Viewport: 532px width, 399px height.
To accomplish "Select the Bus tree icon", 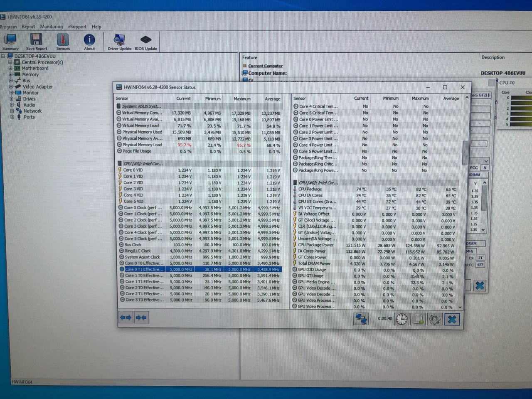I will click(17, 80).
